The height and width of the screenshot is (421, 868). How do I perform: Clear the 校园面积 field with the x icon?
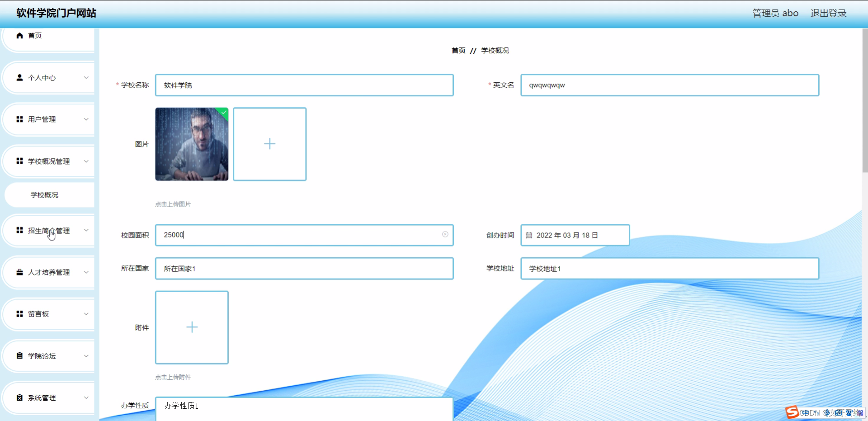coord(445,234)
